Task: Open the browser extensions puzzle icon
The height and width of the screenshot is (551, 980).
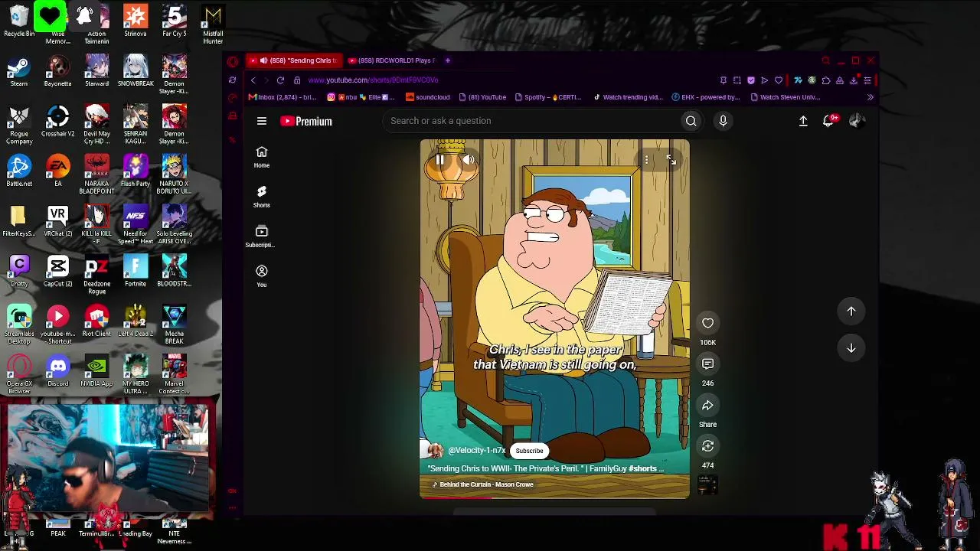Action: point(825,80)
